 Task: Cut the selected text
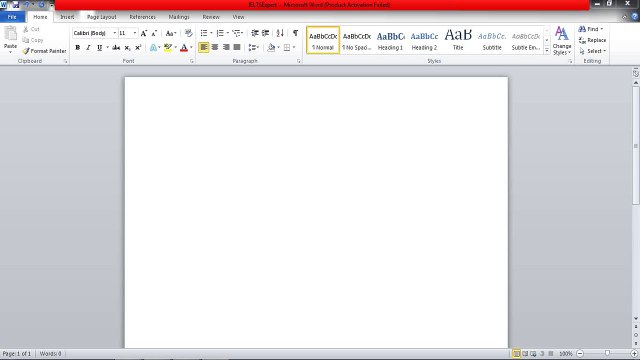pyautogui.click(x=31, y=29)
